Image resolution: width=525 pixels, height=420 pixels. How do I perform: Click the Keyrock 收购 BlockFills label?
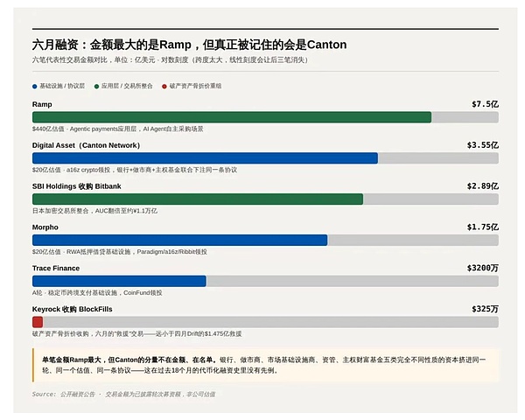tap(73, 309)
